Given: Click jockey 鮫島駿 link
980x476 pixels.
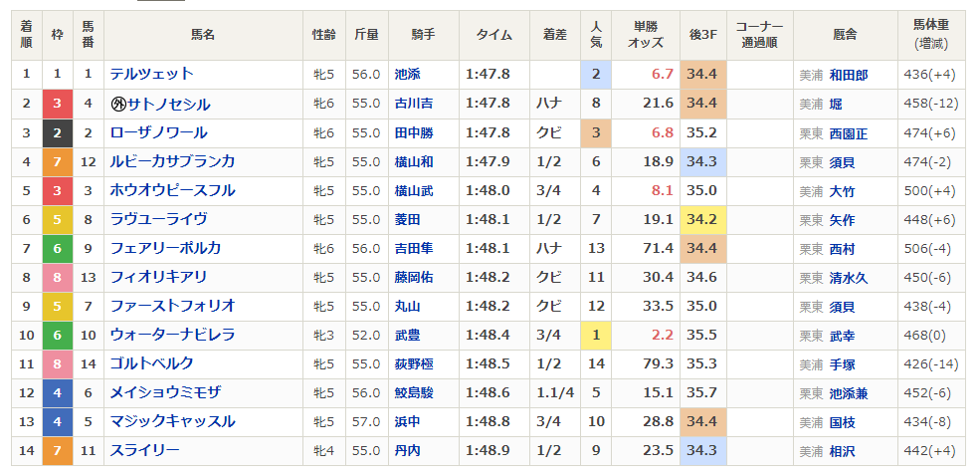Looking at the screenshot, I should tap(413, 393).
